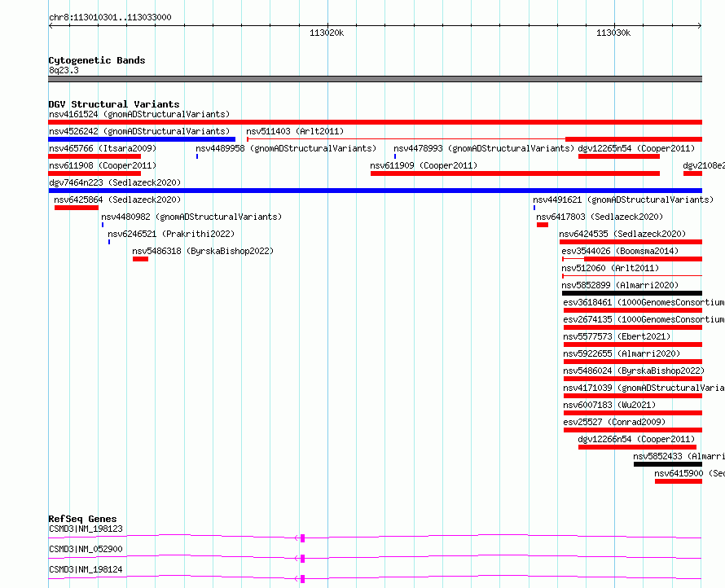Click the nsv5922655 (Almarri2020) label
This screenshot has height=588, width=725.
[622, 353]
